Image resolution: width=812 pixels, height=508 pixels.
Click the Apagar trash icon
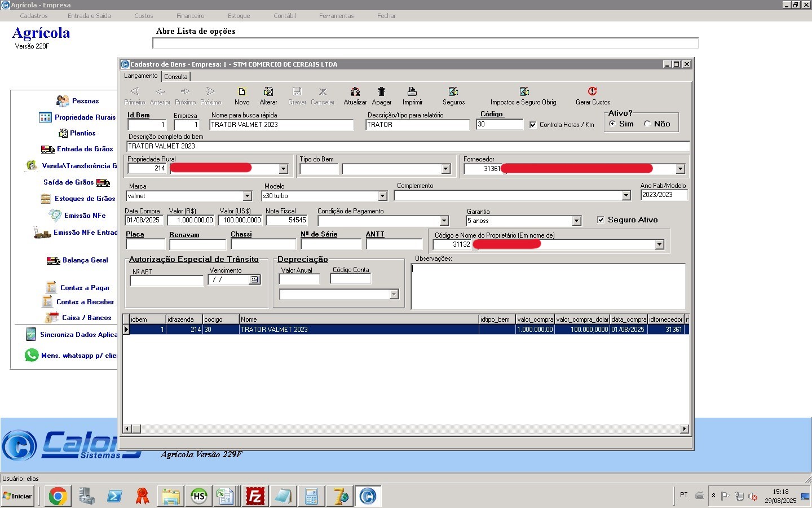(381, 92)
